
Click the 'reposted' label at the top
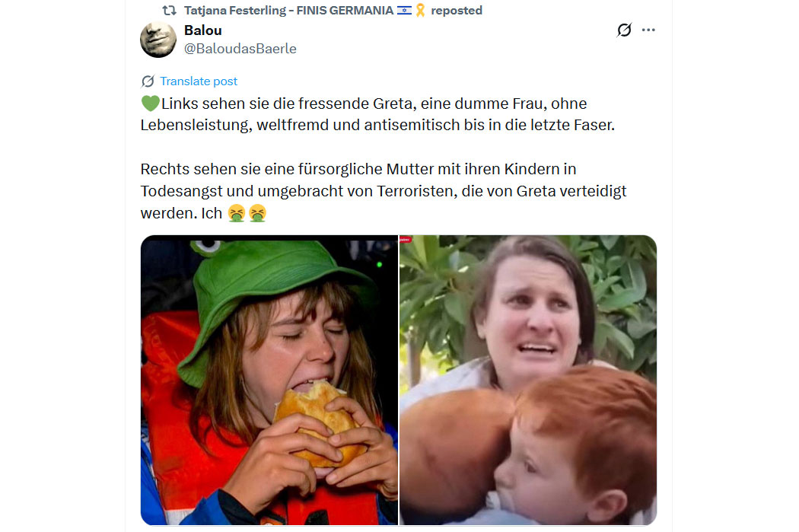(457, 11)
